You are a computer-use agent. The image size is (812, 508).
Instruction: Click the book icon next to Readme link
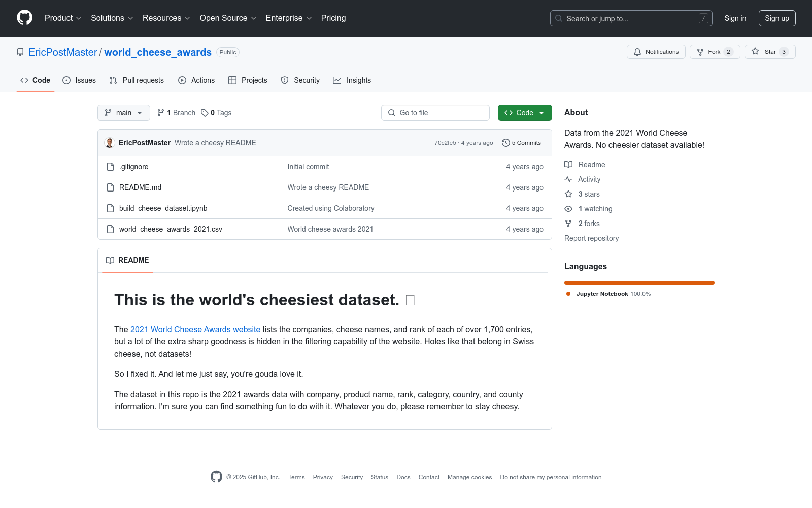click(x=568, y=165)
